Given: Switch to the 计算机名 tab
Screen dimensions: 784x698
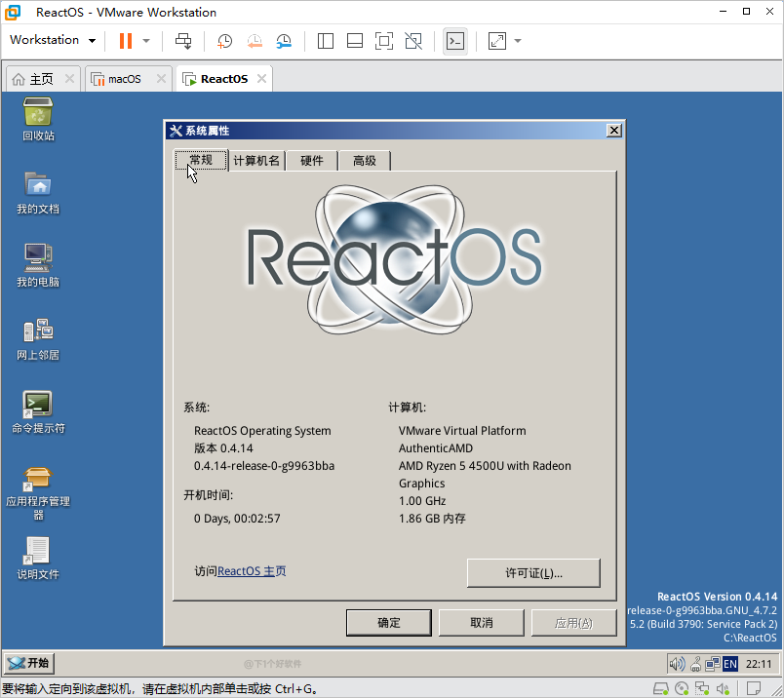Looking at the screenshot, I should tap(256, 161).
